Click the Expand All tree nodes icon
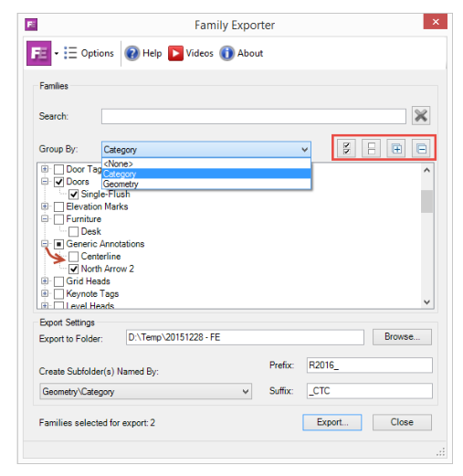Image resolution: width=463 pixels, height=476 pixels. [396, 148]
